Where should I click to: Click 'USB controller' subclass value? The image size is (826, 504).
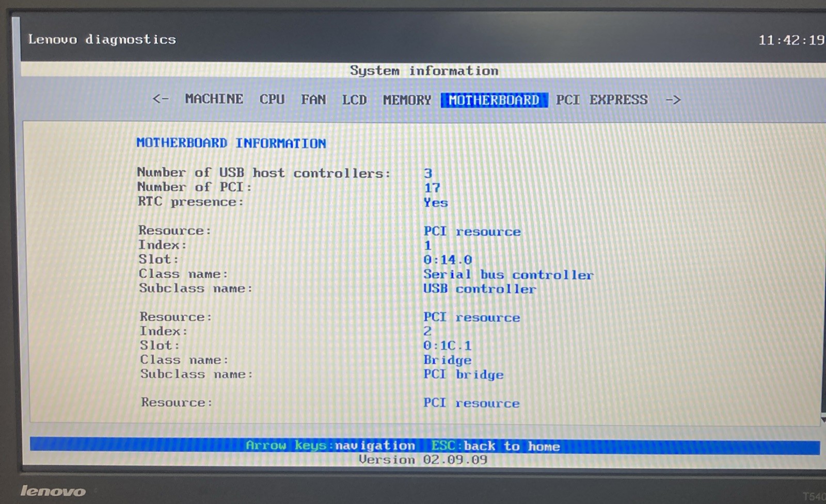point(480,289)
